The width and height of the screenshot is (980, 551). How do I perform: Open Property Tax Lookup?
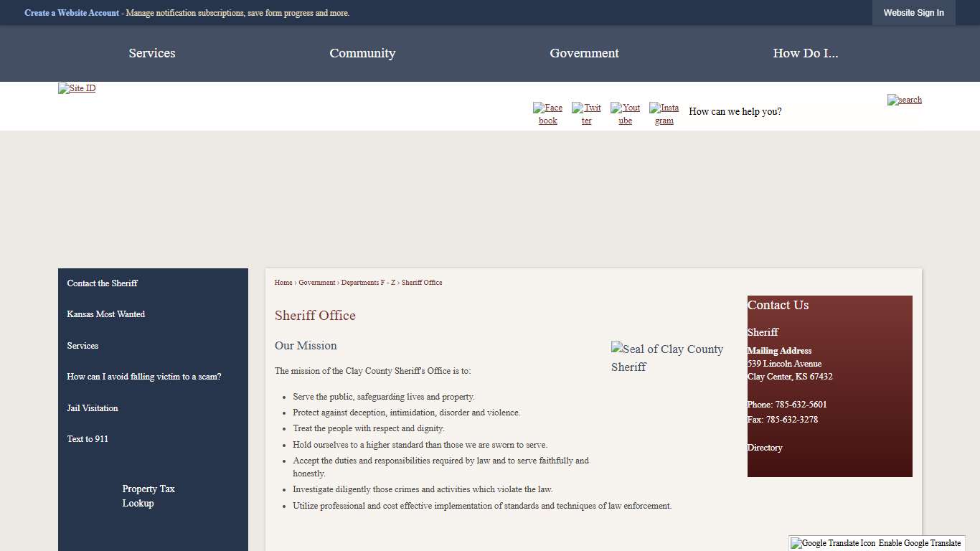[x=149, y=496]
